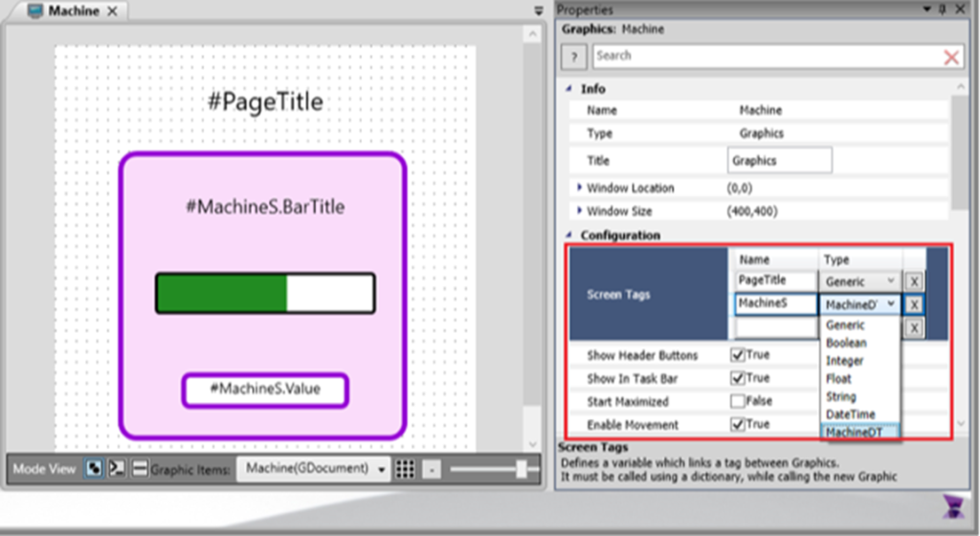This screenshot has width=980, height=536.
Task: Clear search with the red X icon
Action: tap(950, 57)
